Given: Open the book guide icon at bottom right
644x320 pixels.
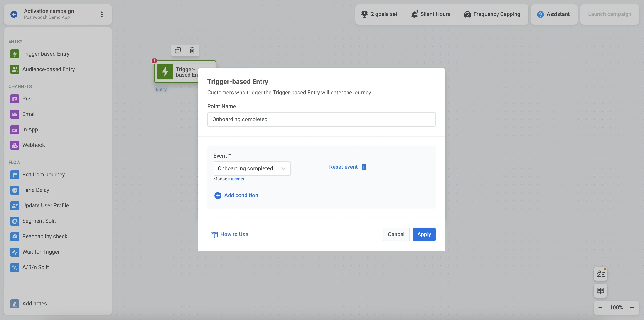Looking at the screenshot, I should point(600,291).
